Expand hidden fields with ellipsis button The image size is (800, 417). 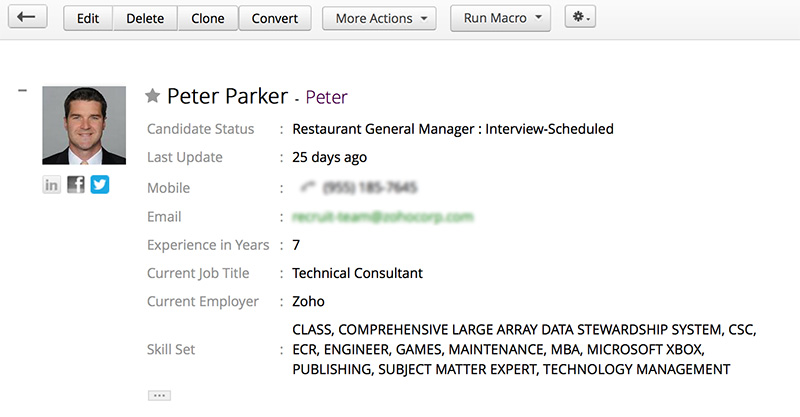coord(158,396)
